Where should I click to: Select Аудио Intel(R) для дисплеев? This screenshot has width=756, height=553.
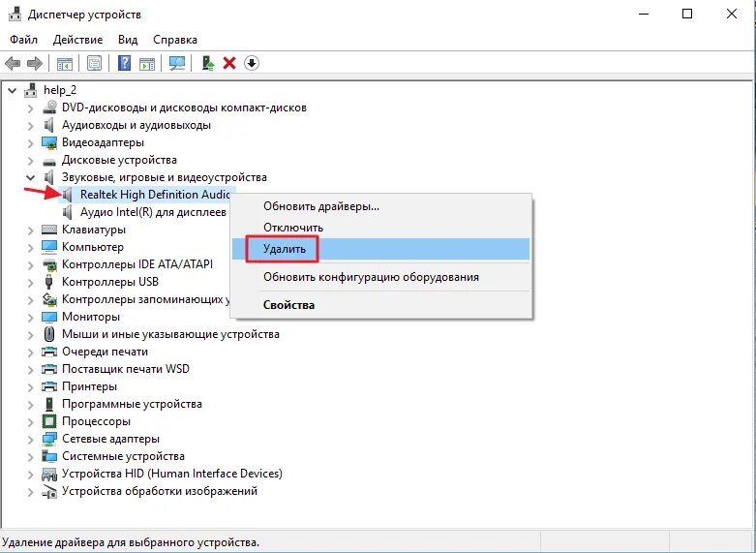153,212
